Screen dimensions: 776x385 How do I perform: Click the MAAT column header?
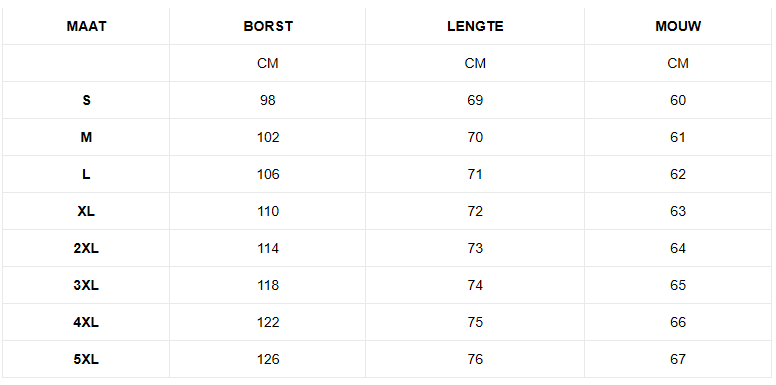click(x=86, y=26)
